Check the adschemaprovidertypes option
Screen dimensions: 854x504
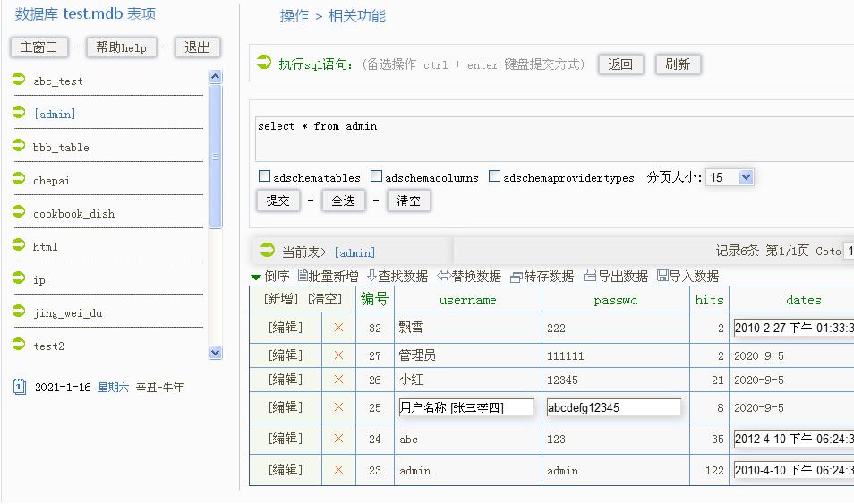(x=494, y=177)
